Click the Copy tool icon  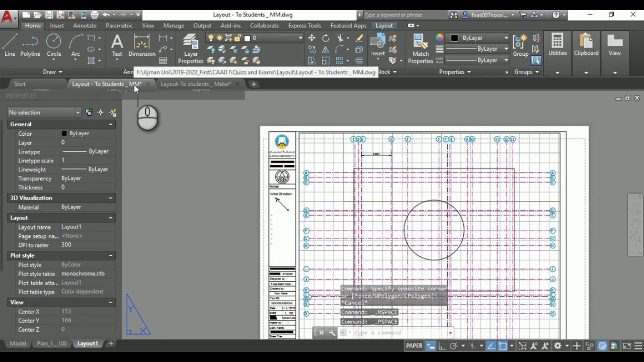[x=312, y=49]
